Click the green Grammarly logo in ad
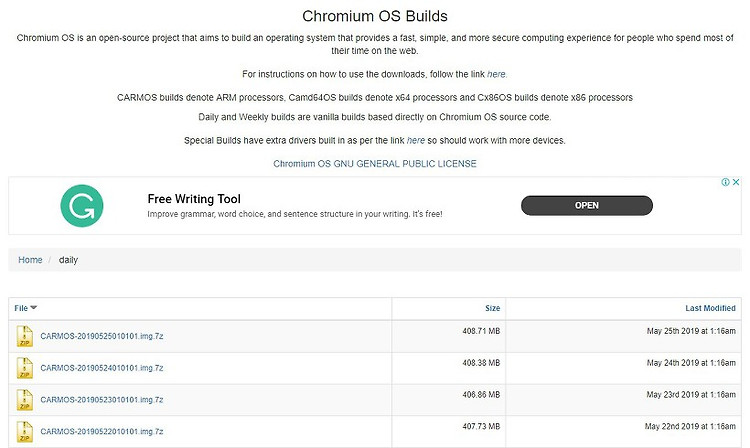Image resolution: width=750 pixels, height=448 pixels. tap(82, 206)
